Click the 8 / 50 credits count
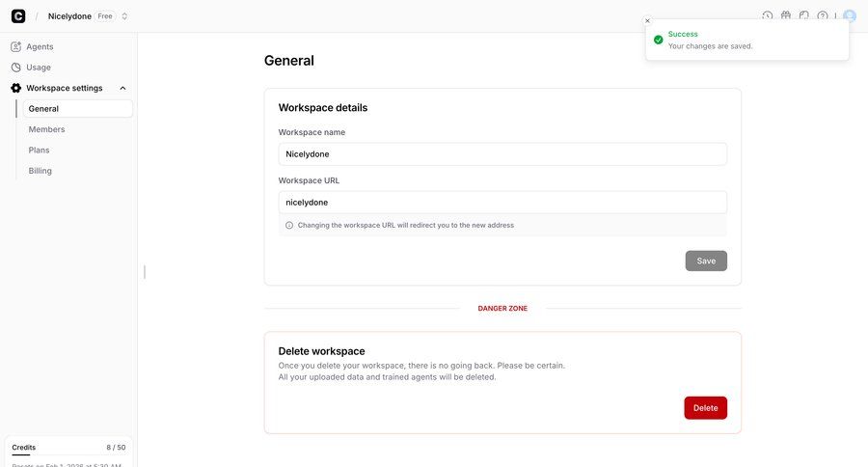 click(116, 447)
